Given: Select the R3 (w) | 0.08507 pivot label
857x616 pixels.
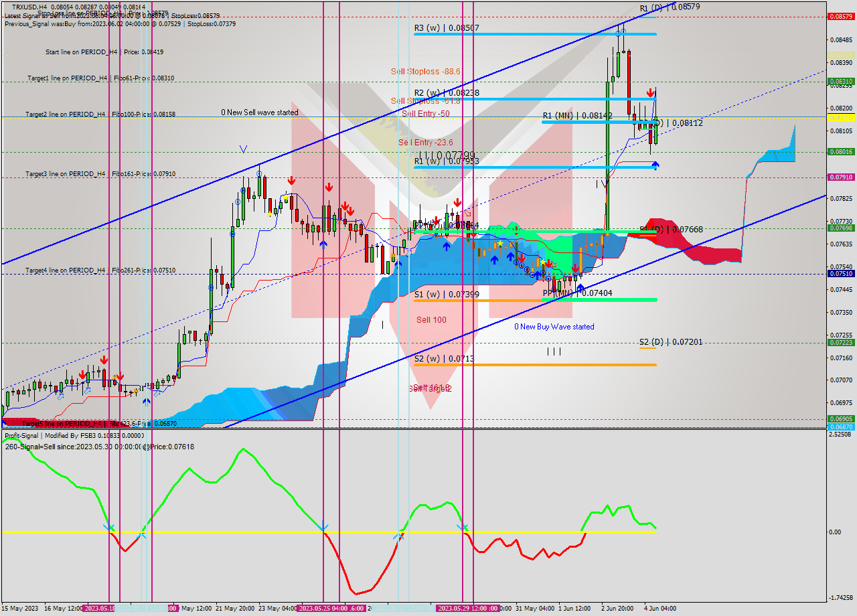Looking at the screenshot, I should tap(447, 28).
